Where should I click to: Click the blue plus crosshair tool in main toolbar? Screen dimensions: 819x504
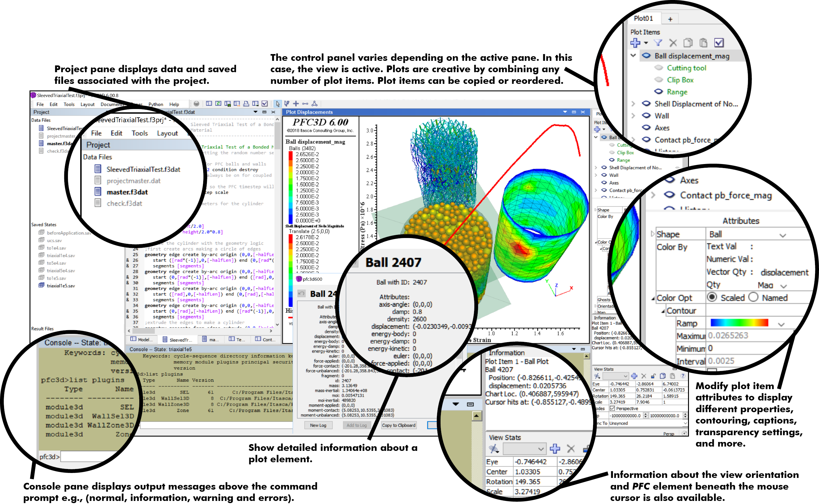click(x=296, y=104)
